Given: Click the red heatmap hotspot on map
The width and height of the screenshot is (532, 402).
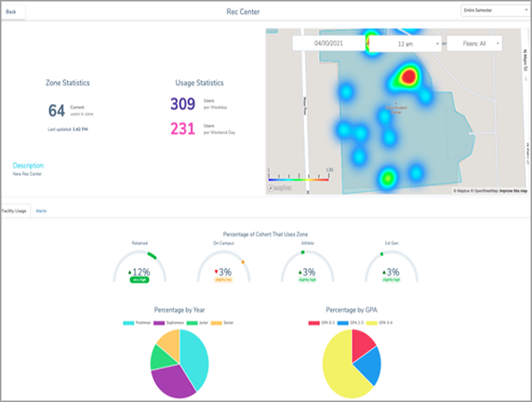Looking at the screenshot, I should [408, 76].
